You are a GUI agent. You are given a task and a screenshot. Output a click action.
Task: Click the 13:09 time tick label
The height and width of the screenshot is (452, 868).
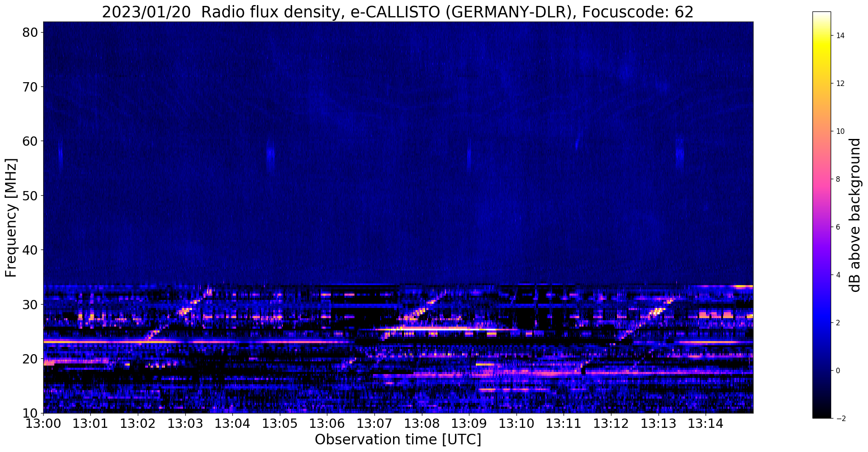pyautogui.click(x=469, y=424)
